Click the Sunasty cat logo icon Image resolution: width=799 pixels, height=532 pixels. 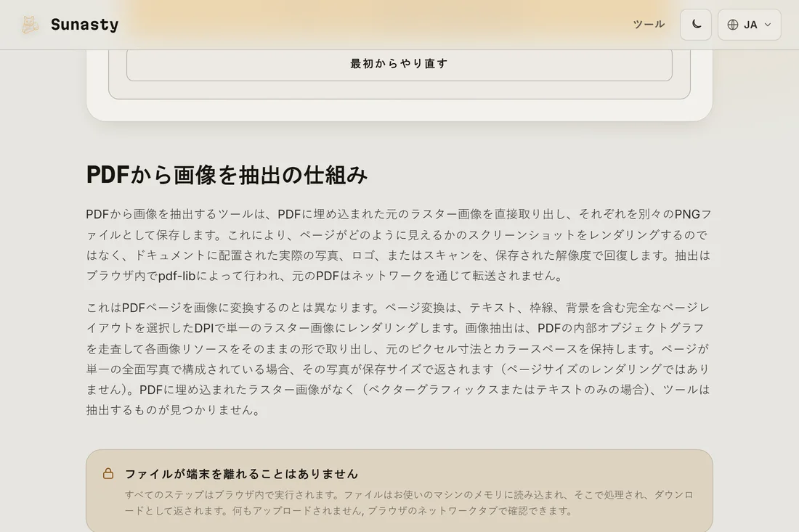(30, 25)
